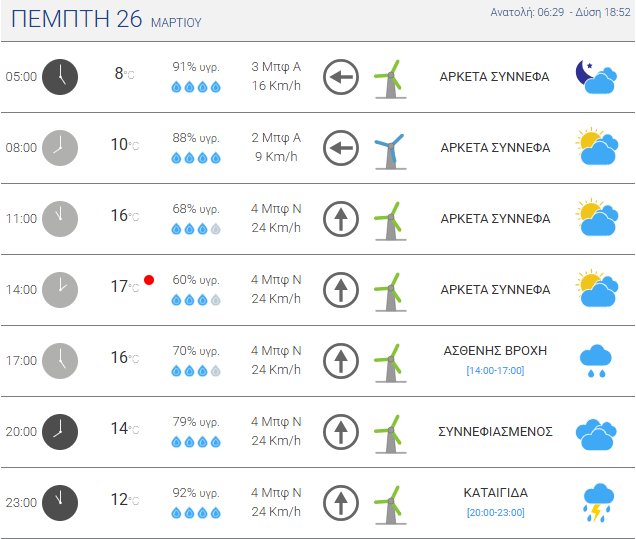Click the 91% humidity reading at 05:00

[196, 67]
